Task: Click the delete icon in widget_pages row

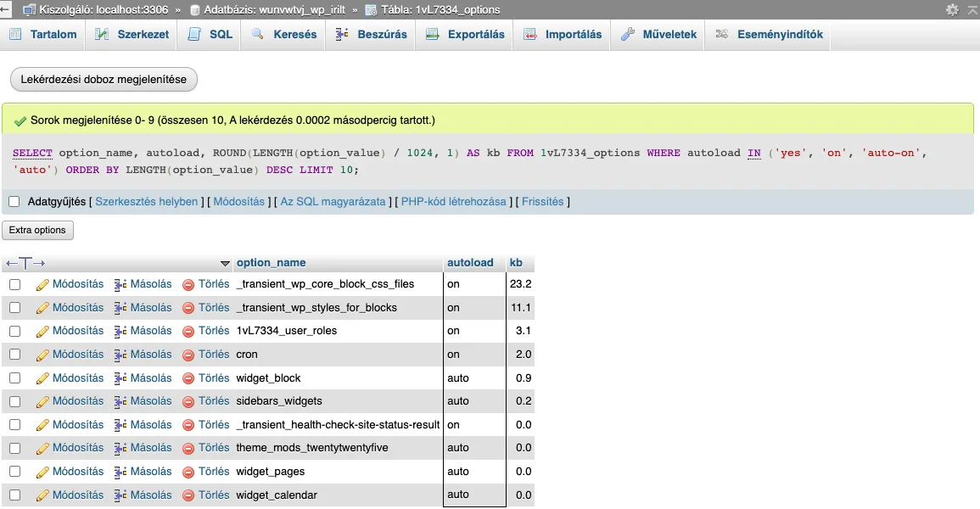Action: point(188,473)
